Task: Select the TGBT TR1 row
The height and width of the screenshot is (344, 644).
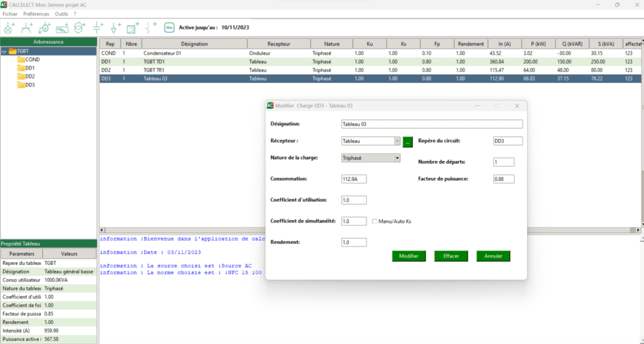Action: click(x=370, y=70)
